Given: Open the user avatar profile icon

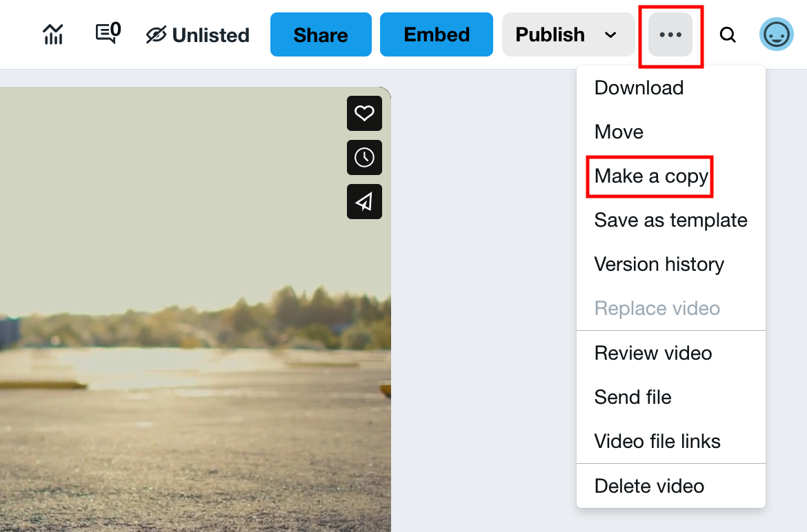Looking at the screenshot, I should 777,34.
